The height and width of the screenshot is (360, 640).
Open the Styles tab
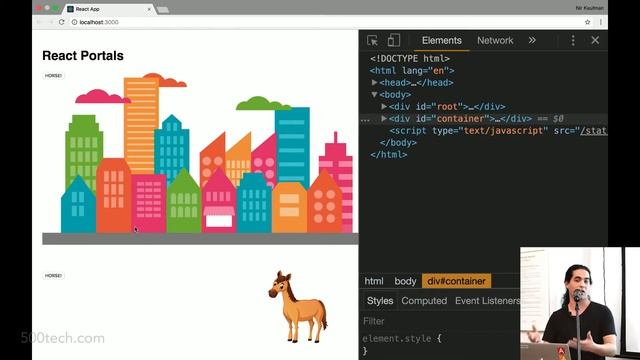[x=380, y=301]
